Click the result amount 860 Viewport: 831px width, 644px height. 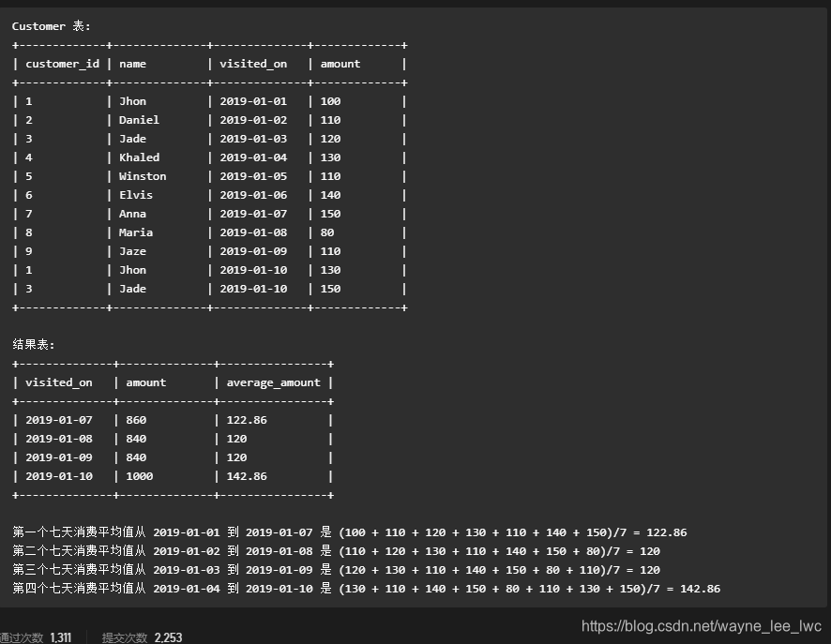(136, 420)
